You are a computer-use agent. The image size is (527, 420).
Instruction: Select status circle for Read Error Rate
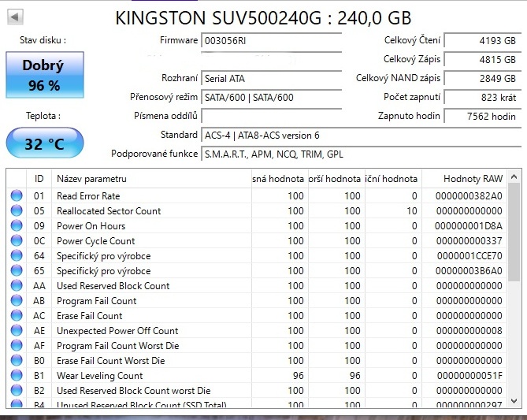[17, 195]
